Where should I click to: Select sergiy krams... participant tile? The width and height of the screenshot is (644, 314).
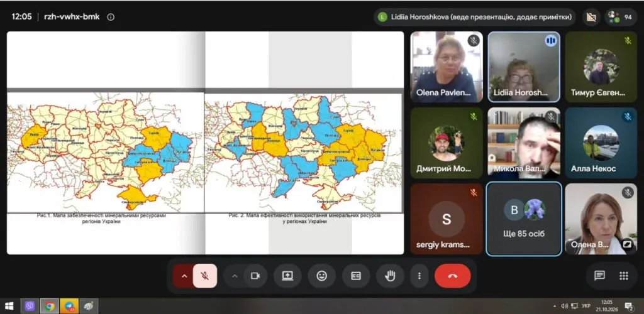tap(447, 219)
